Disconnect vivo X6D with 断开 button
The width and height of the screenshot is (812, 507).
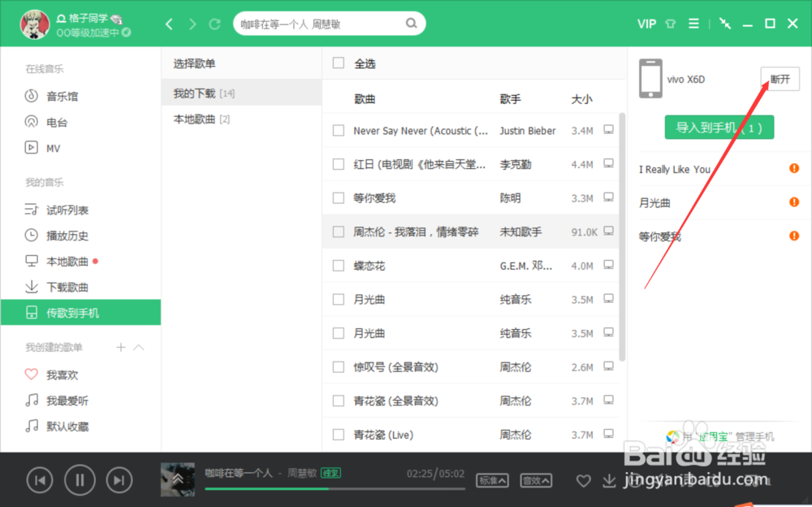tap(780, 79)
